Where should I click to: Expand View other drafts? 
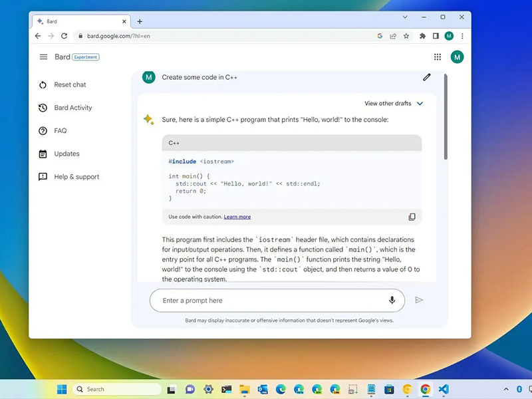pyautogui.click(x=394, y=104)
